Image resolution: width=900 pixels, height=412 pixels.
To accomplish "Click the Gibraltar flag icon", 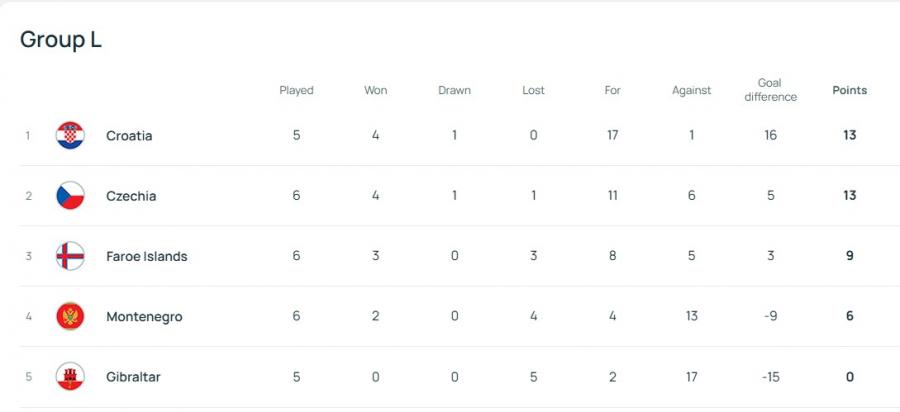I will pos(69,377).
